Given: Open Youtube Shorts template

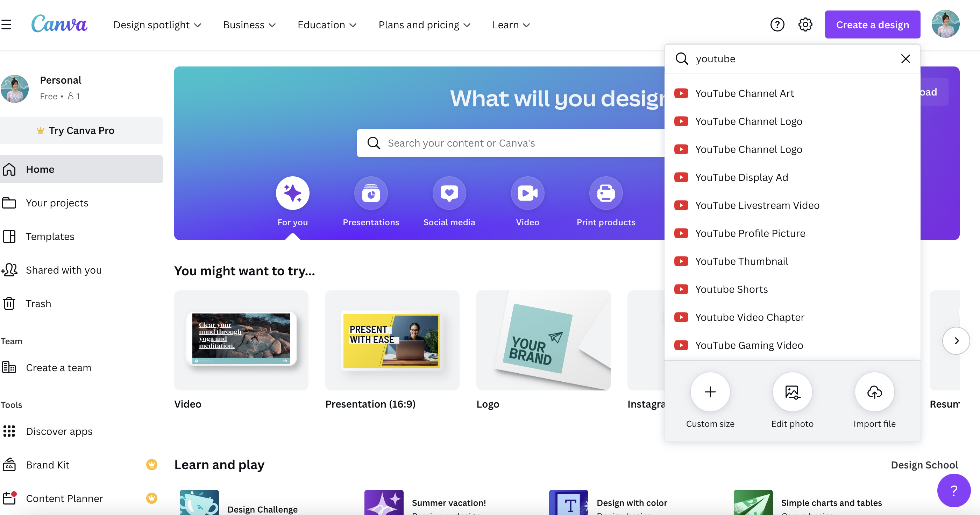Looking at the screenshot, I should 731,289.
